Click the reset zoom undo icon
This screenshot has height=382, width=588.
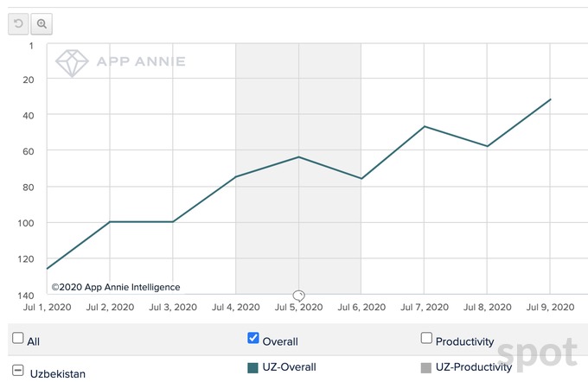(18, 23)
